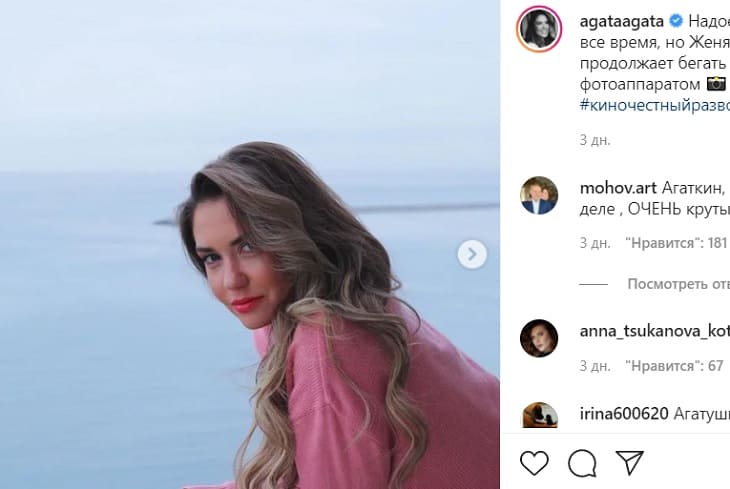This screenshot has height=489, width=730.
Task: Like the post with the heart icon
Action: click(x=535, y=462)
